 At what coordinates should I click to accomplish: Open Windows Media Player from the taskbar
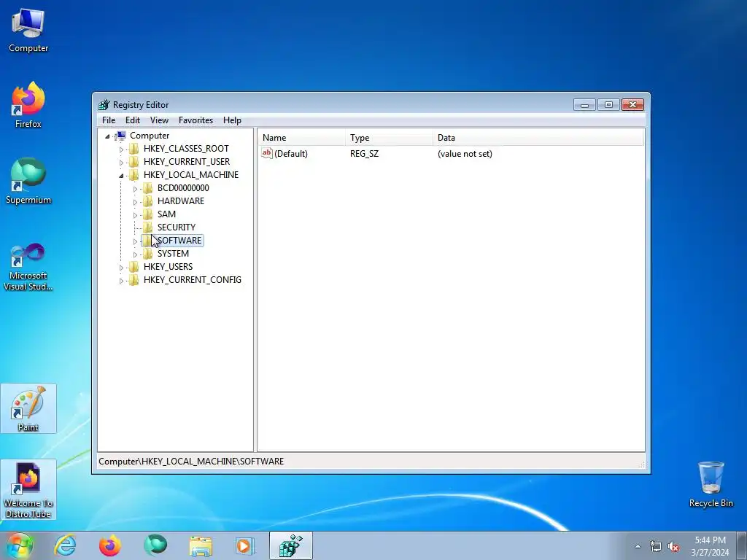click(245, 545)
